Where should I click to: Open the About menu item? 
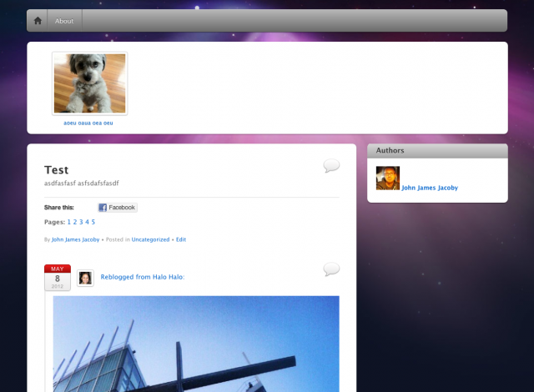click(x=64, y=21)
